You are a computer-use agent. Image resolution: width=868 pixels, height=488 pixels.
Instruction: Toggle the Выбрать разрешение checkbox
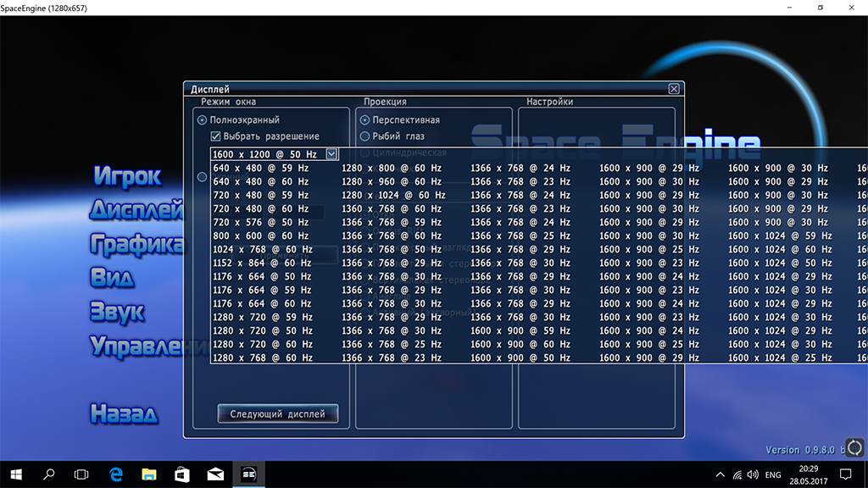[216, 136]
